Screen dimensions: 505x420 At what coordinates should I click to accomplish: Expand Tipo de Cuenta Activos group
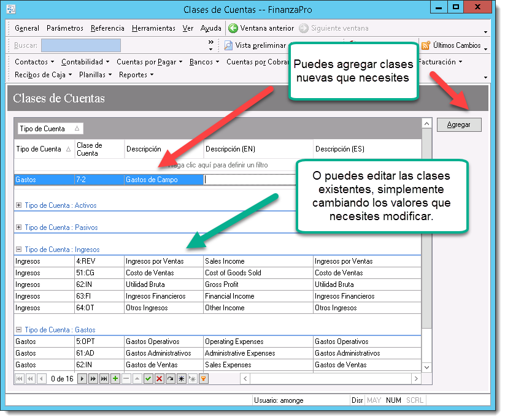(x=18, y=205)
